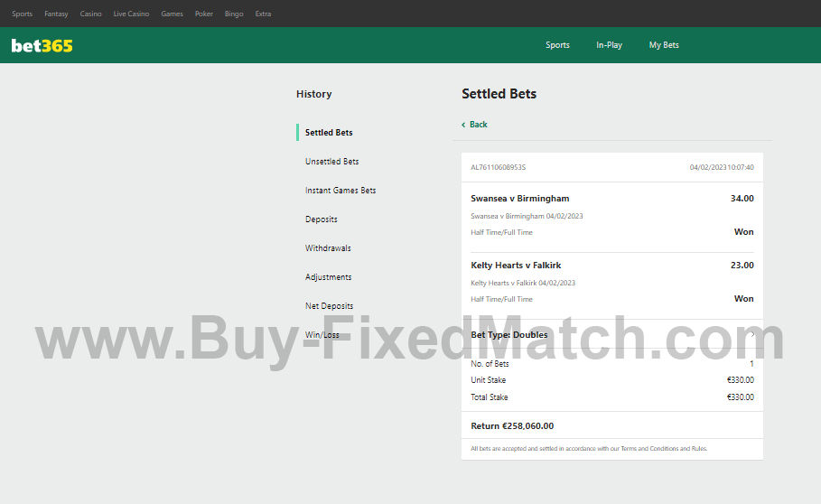Viewport: 821px width, 504px height.
Task: Open Instant Games Bets history
Action: pyautogui.click(x=341, y=191)
